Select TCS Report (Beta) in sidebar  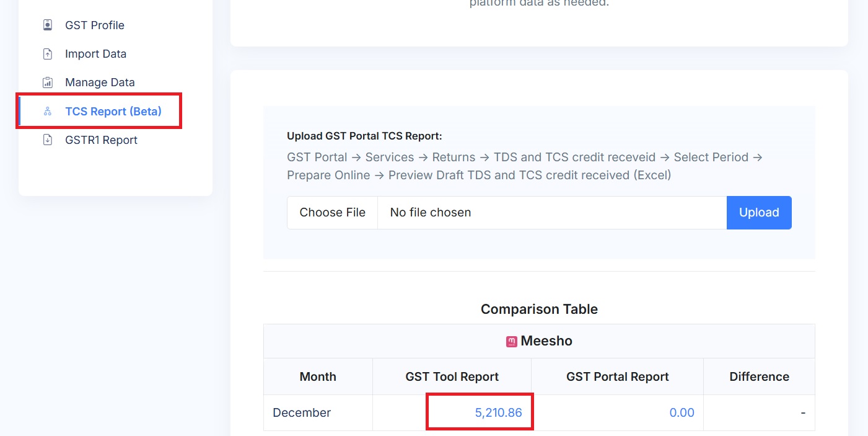(113, 110)
